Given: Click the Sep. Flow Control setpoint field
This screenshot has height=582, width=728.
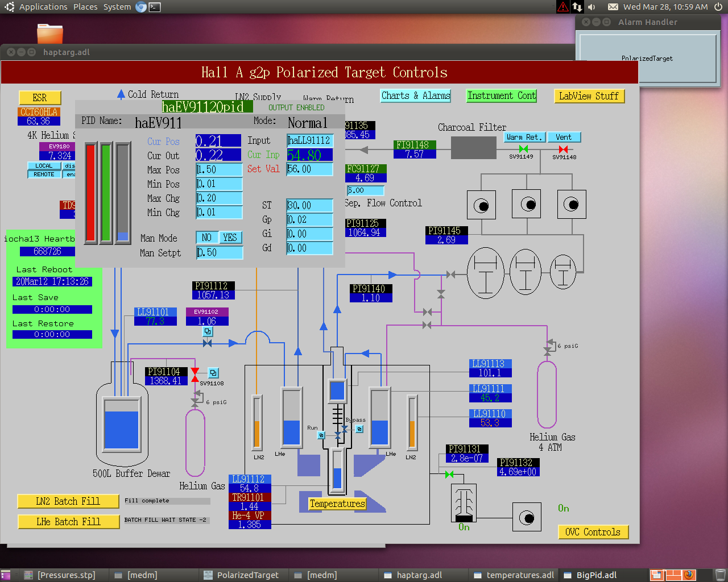Looking at the screenshot, I should tap(366, 190).
